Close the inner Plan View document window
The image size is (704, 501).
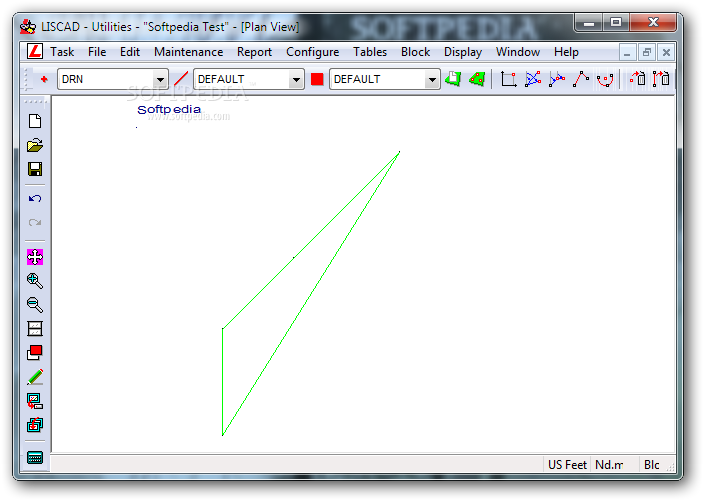pyautogui.click(x=666, y=53)
